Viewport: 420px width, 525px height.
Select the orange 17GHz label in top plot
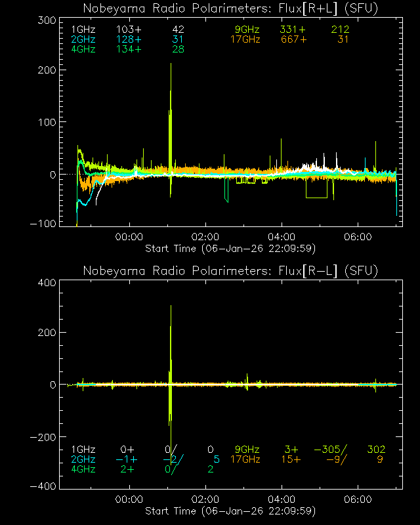245,40
